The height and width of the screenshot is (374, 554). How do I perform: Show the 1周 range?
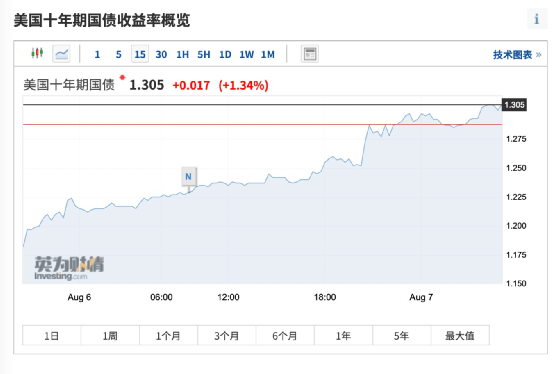coord(110,335)
